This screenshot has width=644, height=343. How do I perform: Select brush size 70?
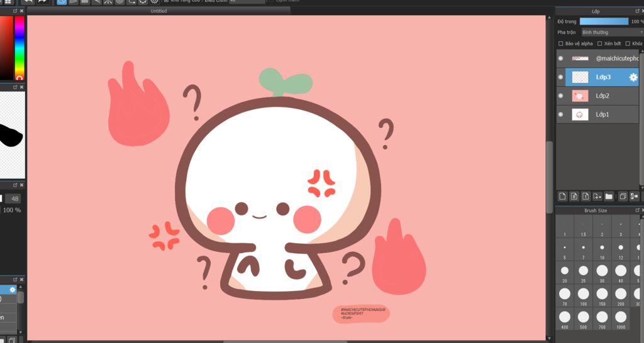565,296
